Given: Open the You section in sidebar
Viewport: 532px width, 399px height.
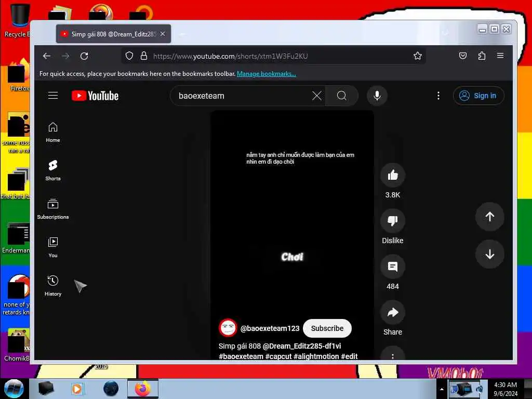Looking at the screenshot, I should tap(53, 248).
